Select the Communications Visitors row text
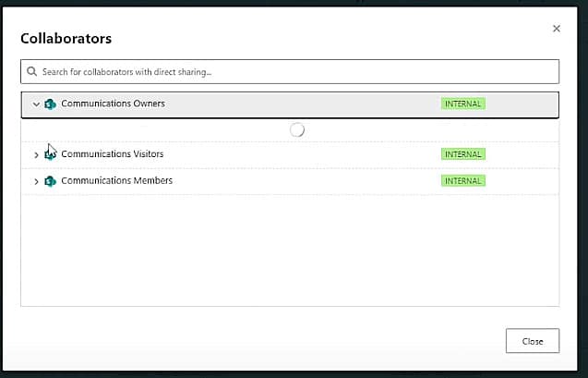This screenshot has height=378, width=588. pos(112,154)
